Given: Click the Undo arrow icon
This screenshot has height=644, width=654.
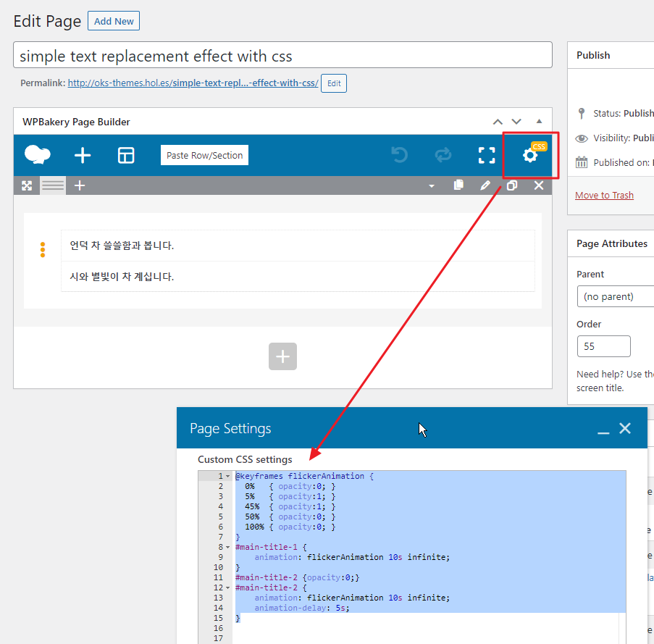Looking at the screenshot, I should [x=400, y=155].
